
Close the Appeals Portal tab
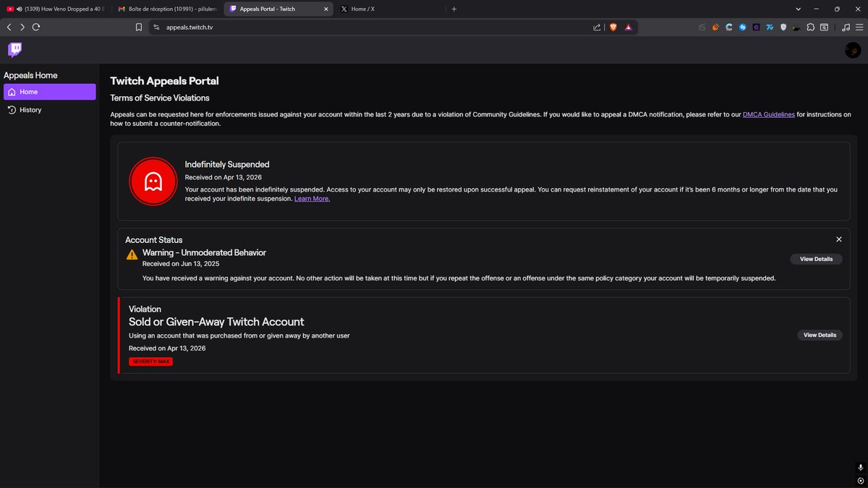coord(325,9)
